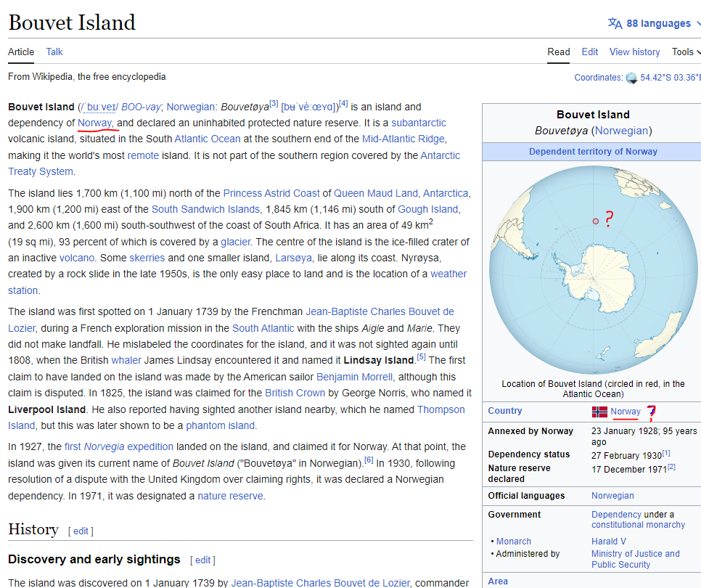Click the coordinates 54.42°S link
Image resolution: width=701 pixels, height=588 pixels.
[669, 78]
